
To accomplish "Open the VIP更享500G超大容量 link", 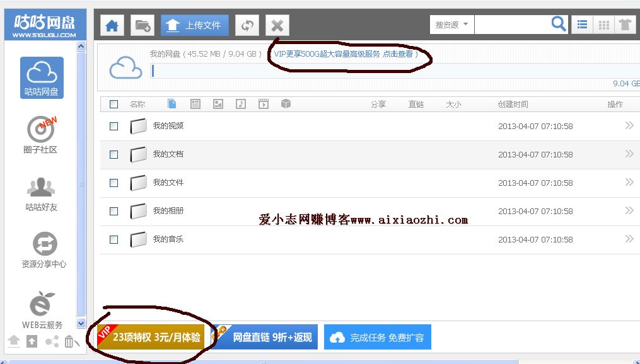I will click(x=346, y=54).
